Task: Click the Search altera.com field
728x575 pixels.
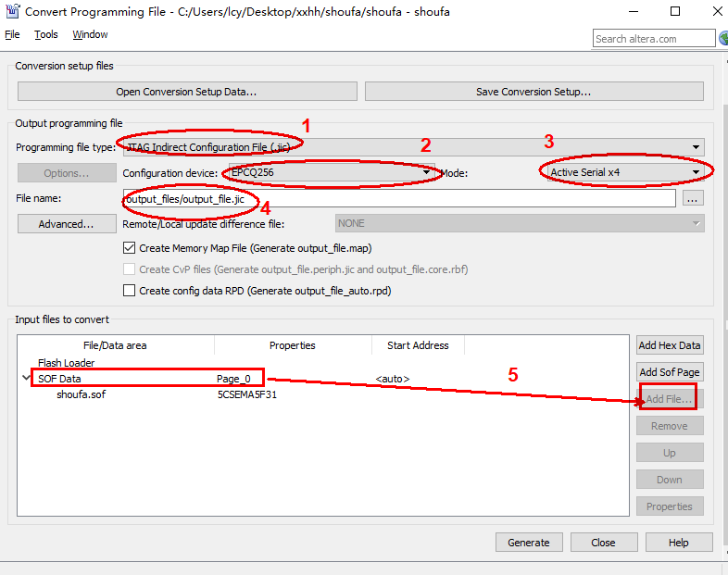Action: click(x=654, y=39)
